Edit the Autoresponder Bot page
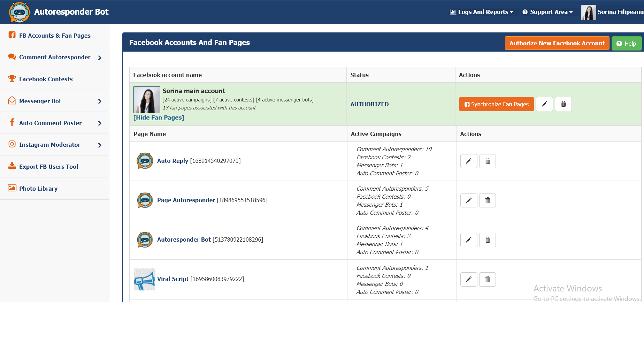This screenshot has width=644, height=357. 469,240
